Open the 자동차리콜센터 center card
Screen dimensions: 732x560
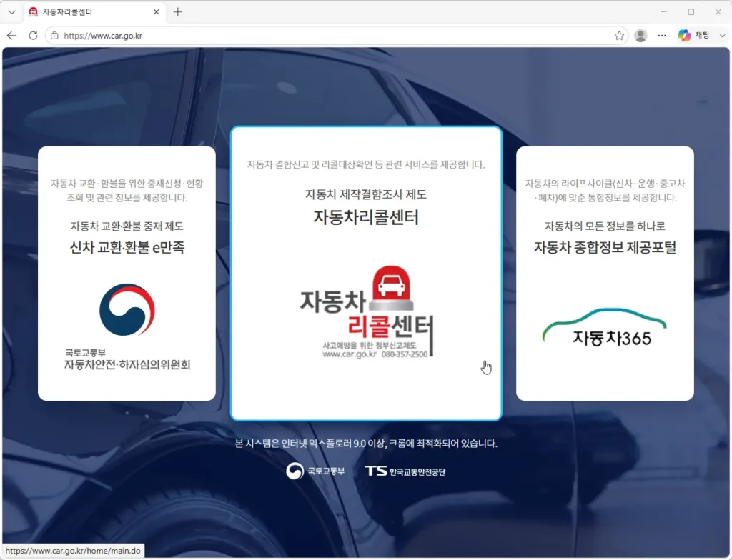366,274
